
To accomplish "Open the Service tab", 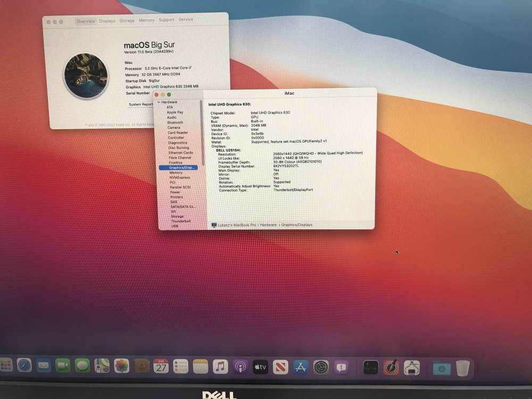I will tap(186, 19).
